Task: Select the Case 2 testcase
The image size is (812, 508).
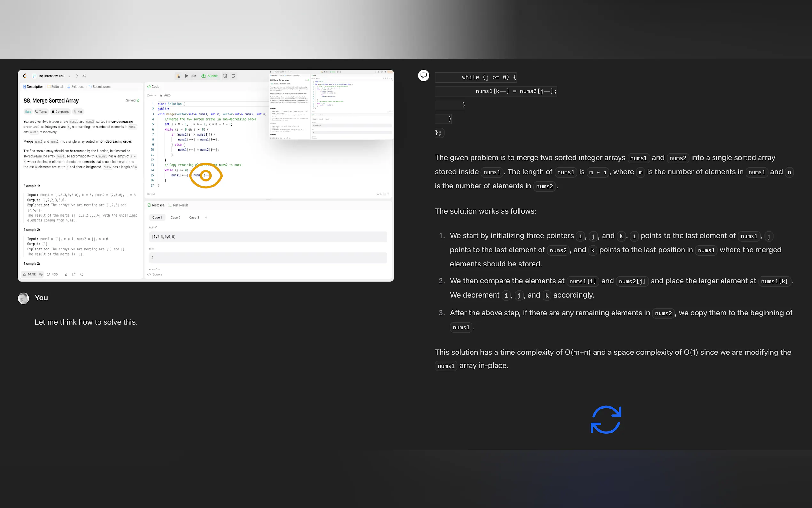Action: (175, 218)
